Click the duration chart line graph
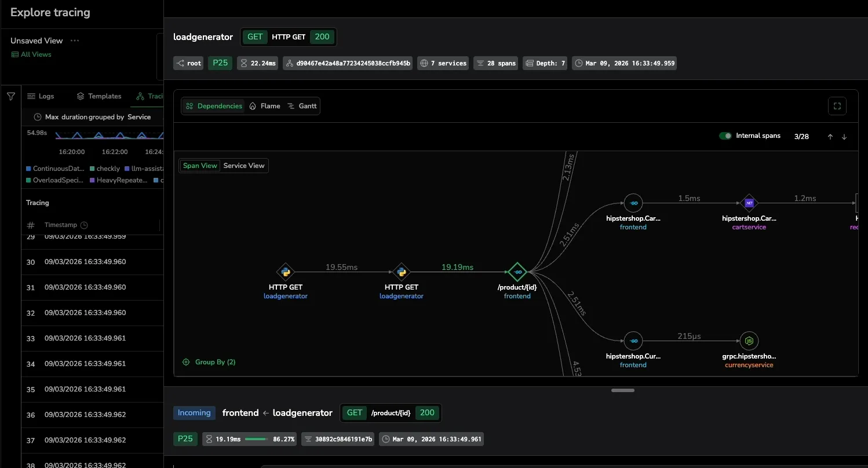 [x=110, y=136]
